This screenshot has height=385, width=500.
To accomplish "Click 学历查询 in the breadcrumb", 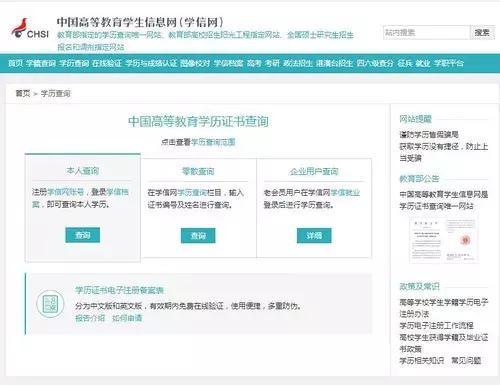I will (56, 93).
